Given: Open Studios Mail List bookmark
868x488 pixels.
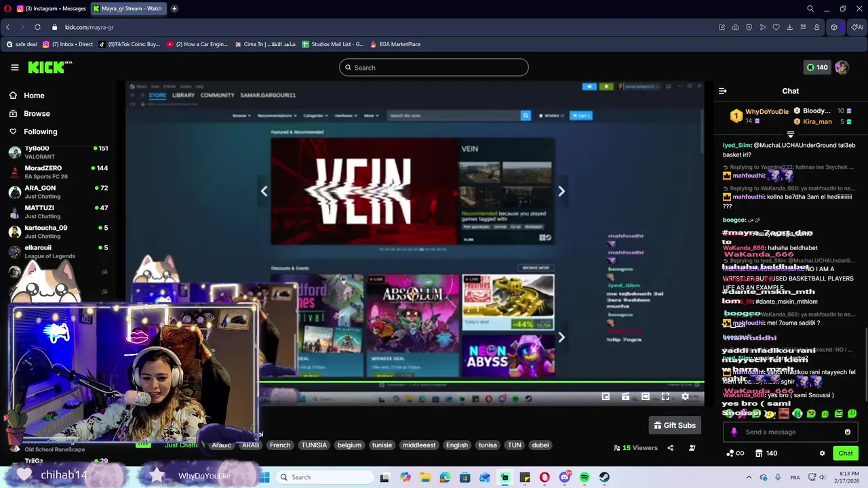Looking at the screenshot, I should click(x=333, y=44).
